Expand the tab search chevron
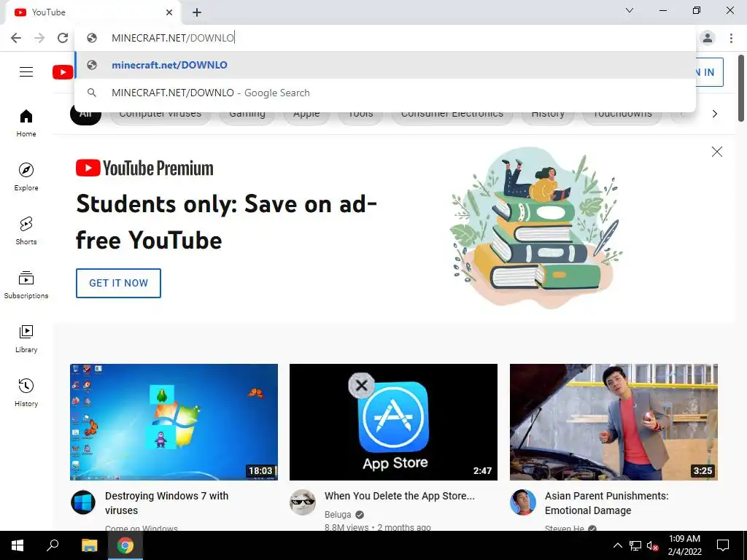Screen dimensions: 747x560 pyautogui.click(x=630, y=10)
